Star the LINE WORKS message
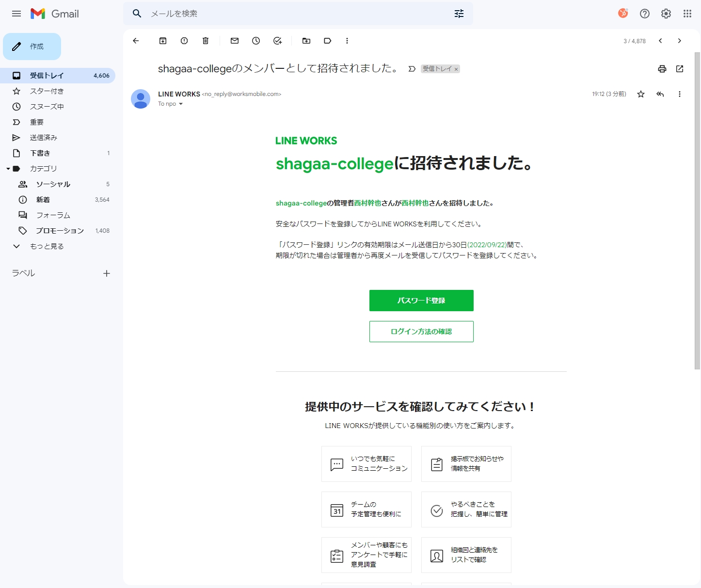Screen dimensions: 701x588 (x=641, y=94)
